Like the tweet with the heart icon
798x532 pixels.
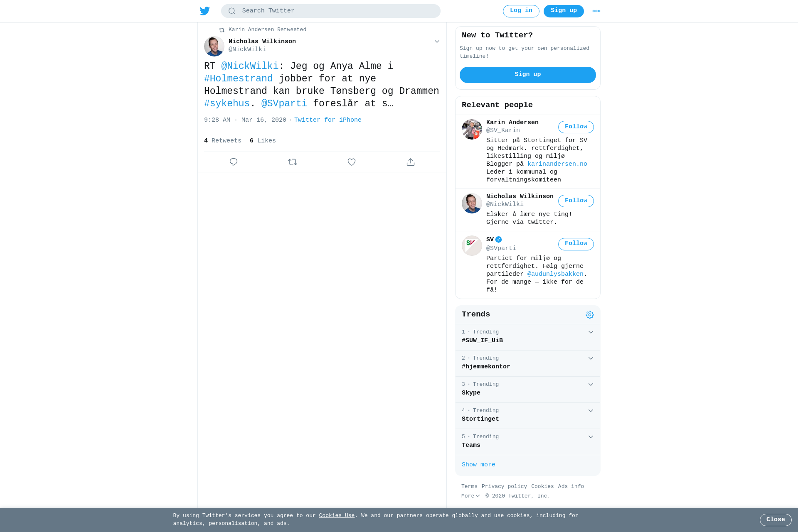[352, 162]
